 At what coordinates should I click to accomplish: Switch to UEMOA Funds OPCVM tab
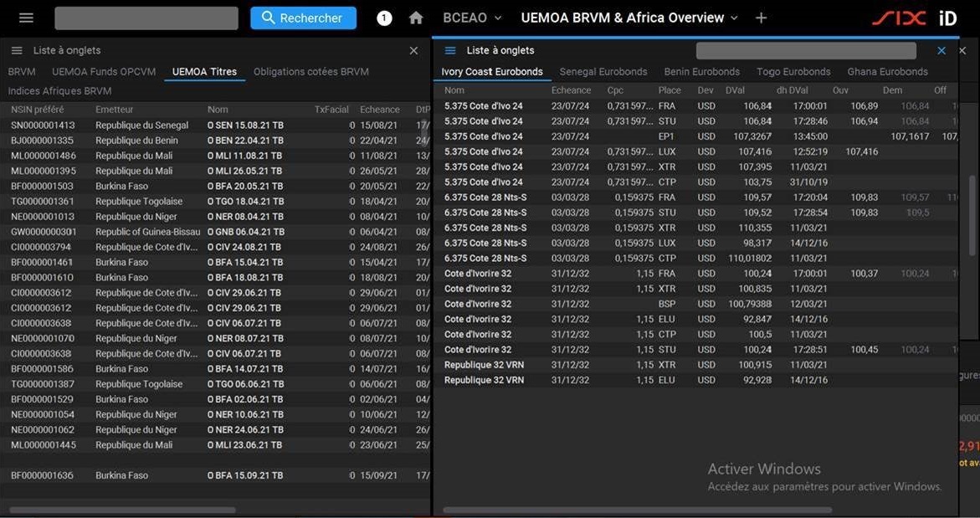tap(104, 72)
